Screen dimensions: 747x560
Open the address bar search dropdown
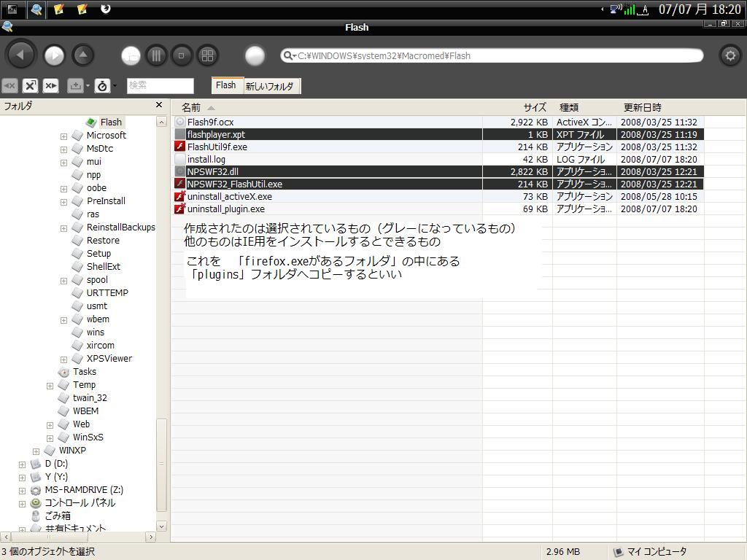pos(290,55)
